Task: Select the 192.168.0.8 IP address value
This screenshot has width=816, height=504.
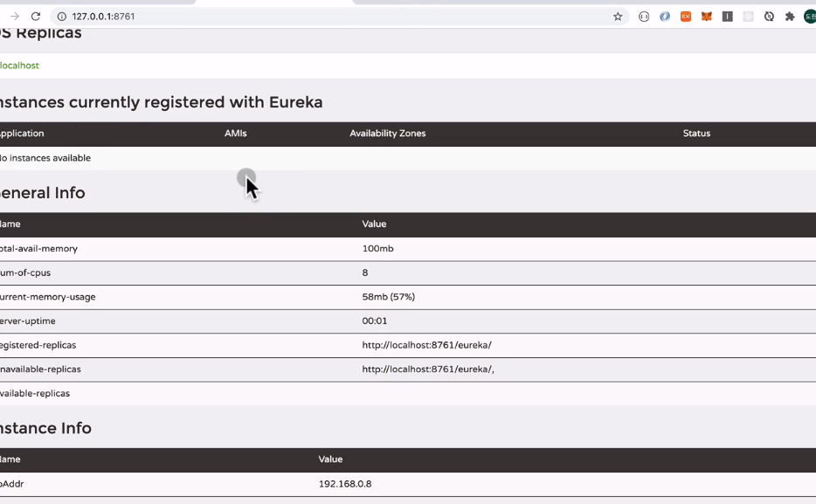Action: [345, 484]
